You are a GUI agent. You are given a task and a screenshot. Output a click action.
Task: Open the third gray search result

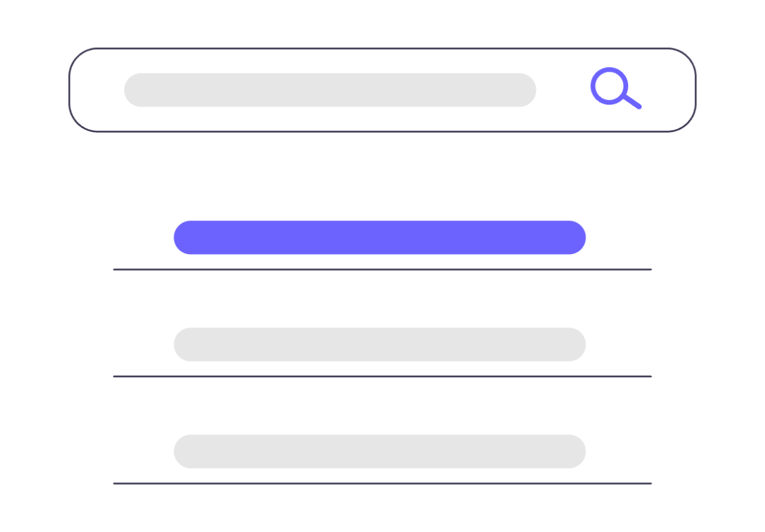click(380, 451)
